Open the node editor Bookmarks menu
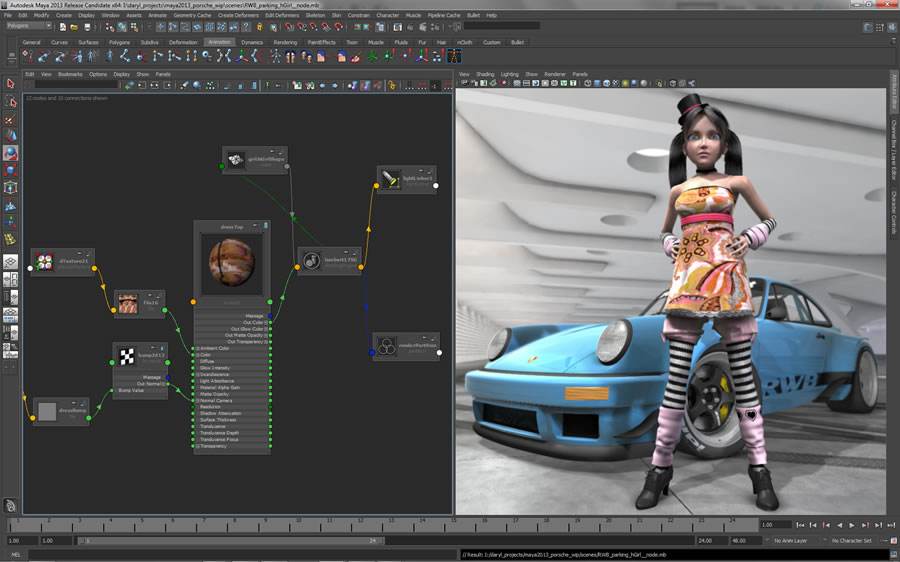This screenshot has width=900, height=562. (70, 74)
